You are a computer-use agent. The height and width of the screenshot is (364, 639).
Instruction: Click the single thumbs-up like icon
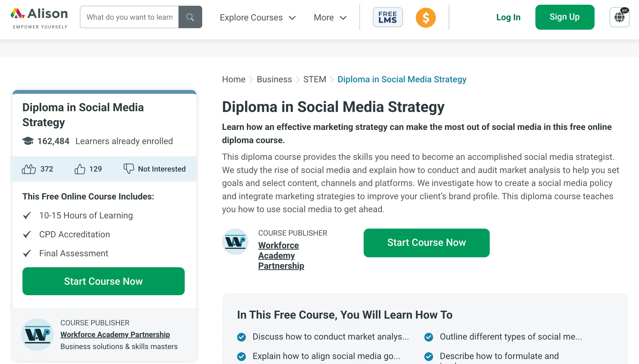tap(80, 169)
